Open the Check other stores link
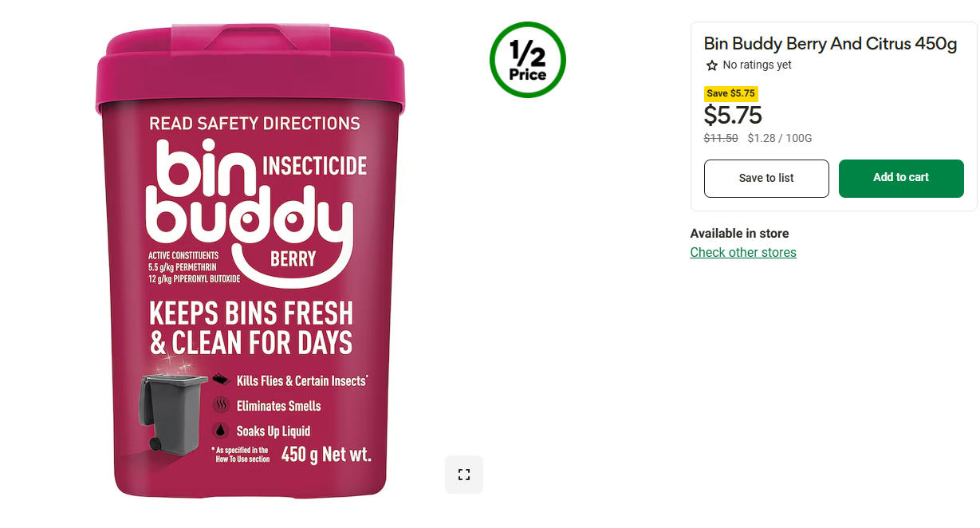The height and width of the screenshot is (528, 980). [x=742, y=252]
